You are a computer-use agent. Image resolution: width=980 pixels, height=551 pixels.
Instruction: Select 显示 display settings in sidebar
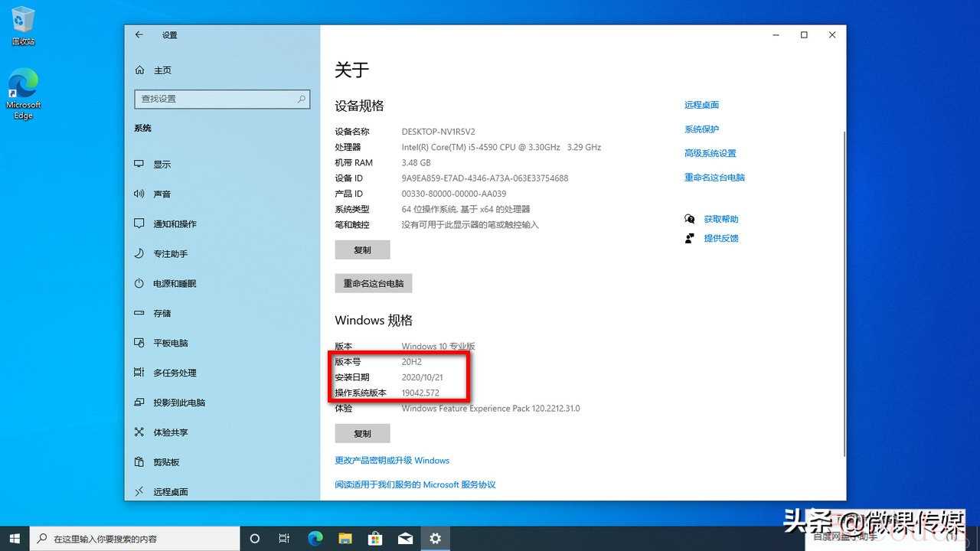[x=162, y=165]
